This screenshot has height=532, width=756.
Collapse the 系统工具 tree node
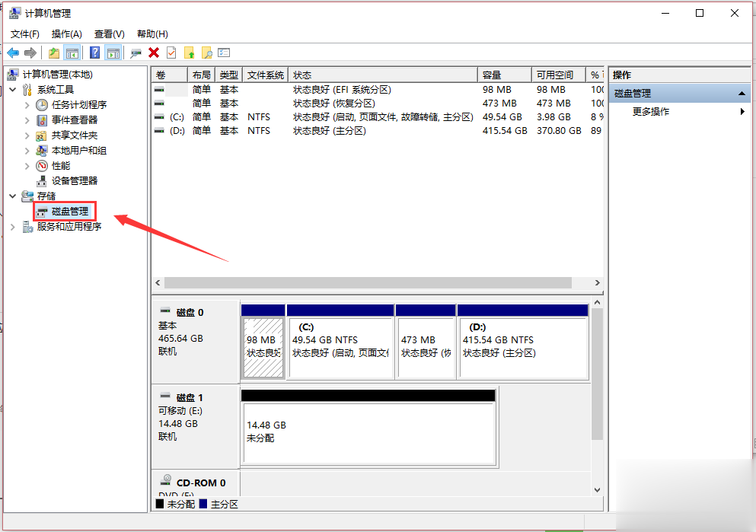click(13, 90)
